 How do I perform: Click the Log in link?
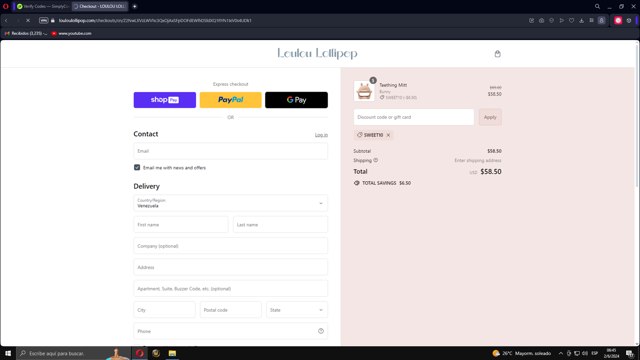[x=321, y=135]
